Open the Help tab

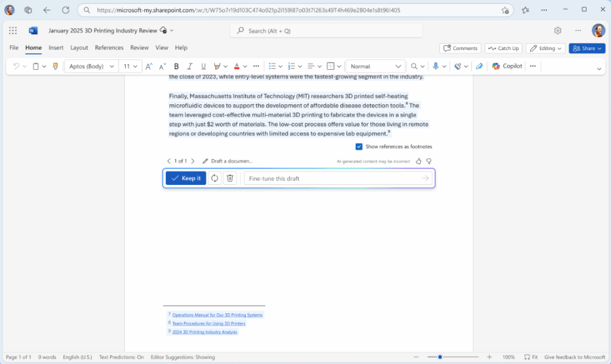(181, 48)
